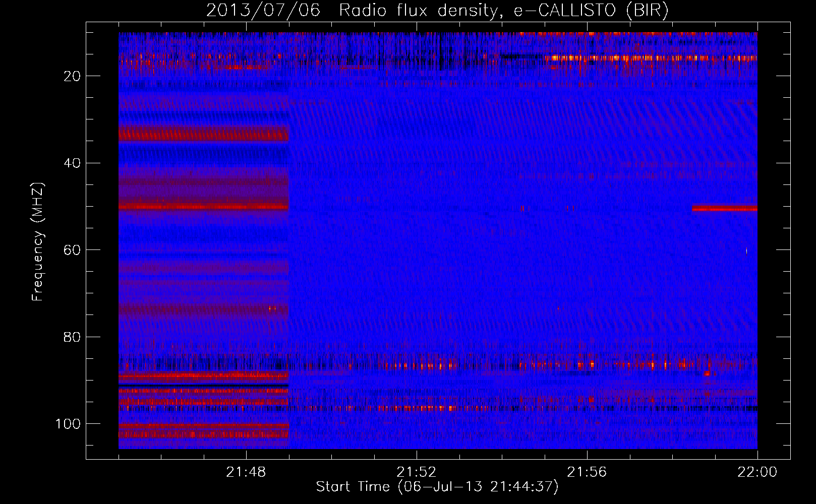
Task: Click the '40' frequency tick label
Action: [73, 163]
